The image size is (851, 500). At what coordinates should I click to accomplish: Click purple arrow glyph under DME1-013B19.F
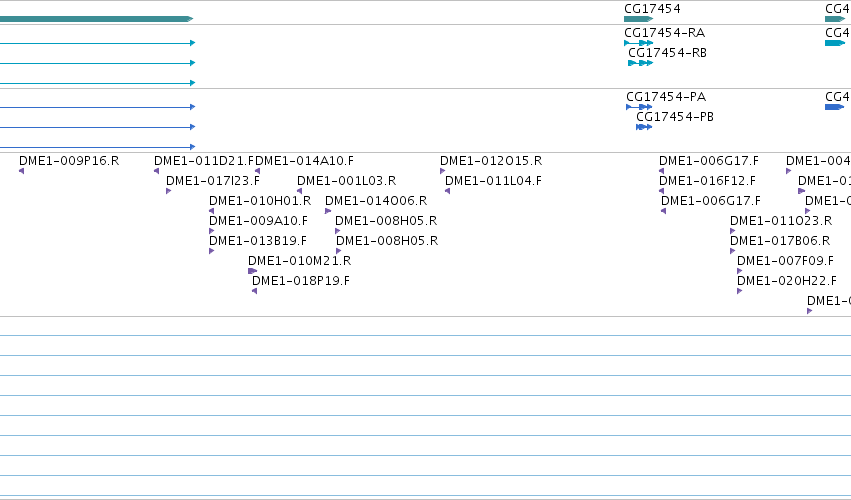[x=211, y=251]
